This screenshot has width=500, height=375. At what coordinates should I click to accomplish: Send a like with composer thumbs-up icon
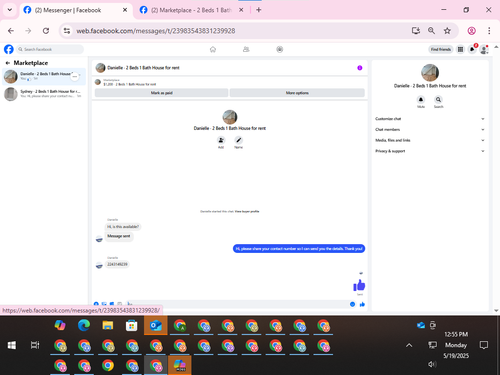(362, 304)
